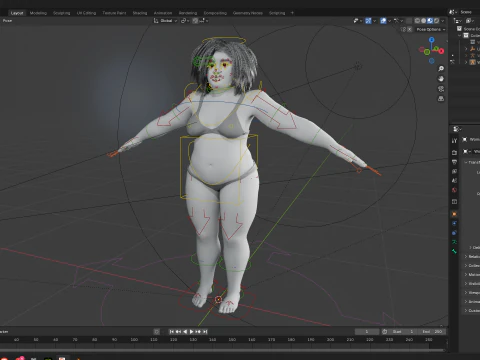
Task: Open the snapping options dropdown
Action: coord(205,21)
